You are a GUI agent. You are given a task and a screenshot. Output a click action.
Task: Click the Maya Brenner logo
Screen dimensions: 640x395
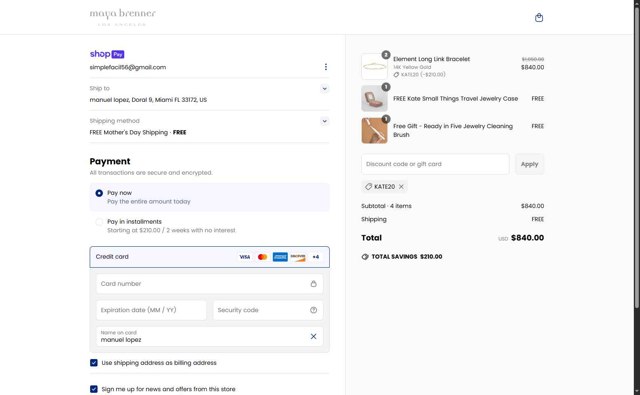point(122,17)
